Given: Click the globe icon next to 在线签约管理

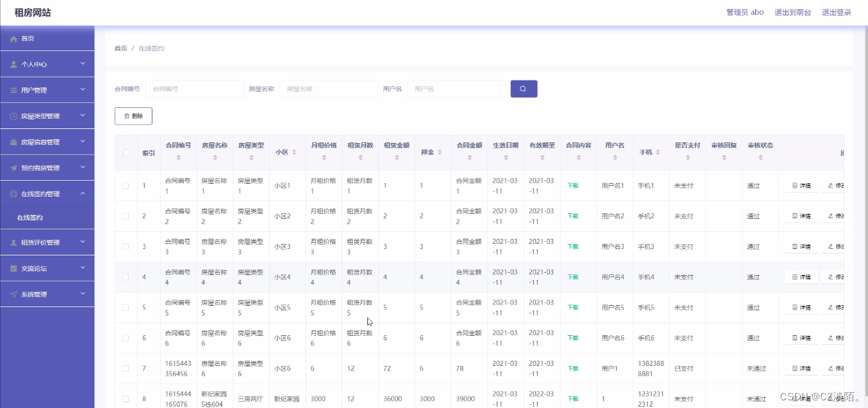Looking at the screenshot, I should click(x=14, y=194).
